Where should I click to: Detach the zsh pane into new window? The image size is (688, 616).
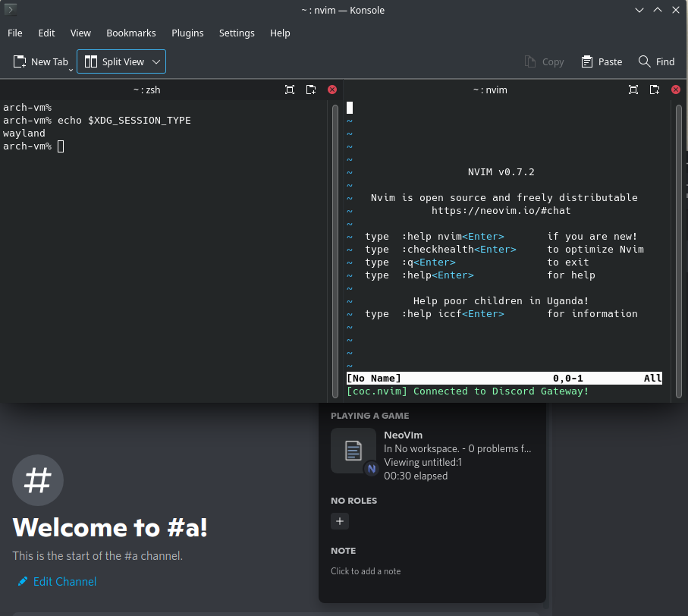[x=311, y=90]
